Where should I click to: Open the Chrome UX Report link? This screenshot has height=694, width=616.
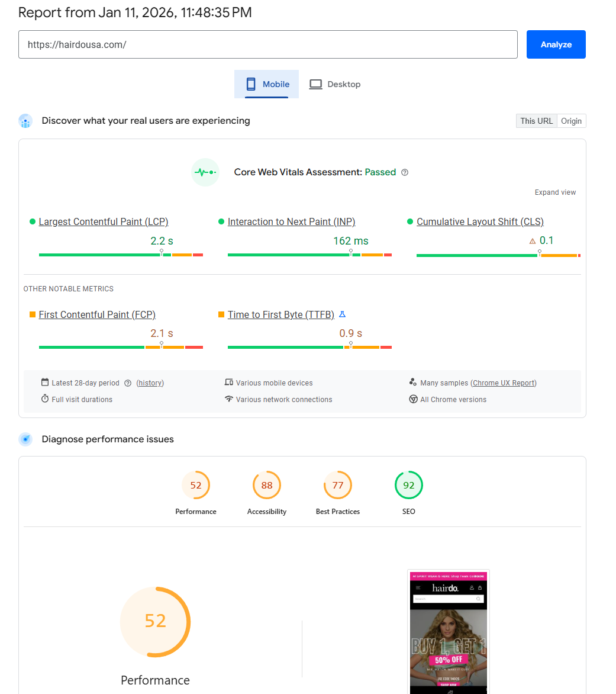(x=504, y=383)
